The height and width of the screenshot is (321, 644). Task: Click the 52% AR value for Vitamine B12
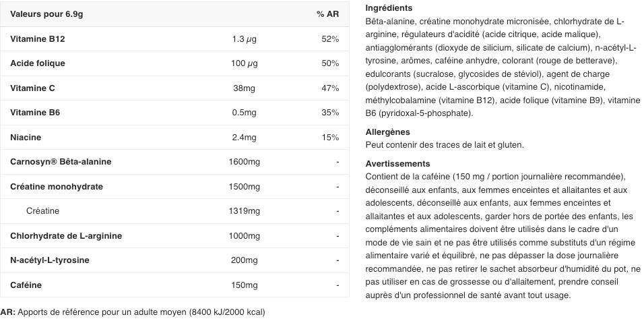[x=330, y=39]
